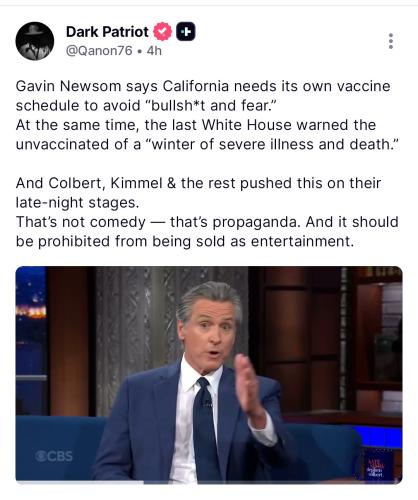Click the phrase 'late-night stages.'
The image size is (418, 500).
[x=77, y=203]
